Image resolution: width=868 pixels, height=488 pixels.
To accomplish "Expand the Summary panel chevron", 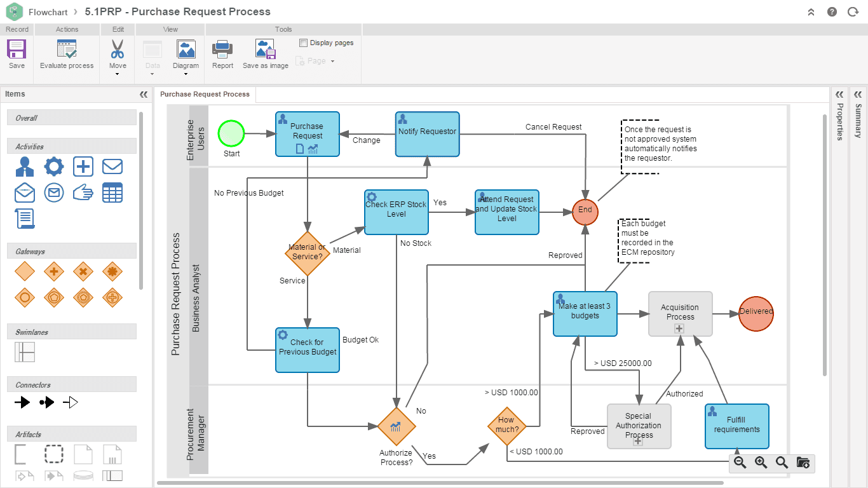I will coord(858,94).
